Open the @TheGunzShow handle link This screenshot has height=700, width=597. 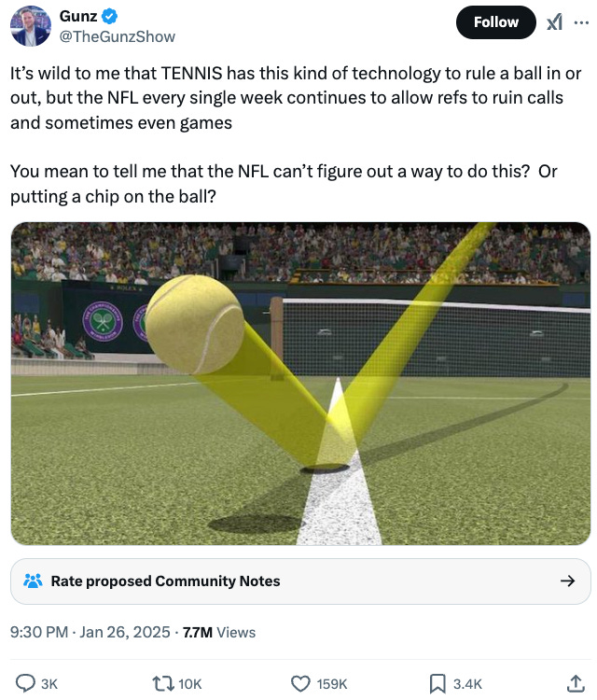coord(118,36)
